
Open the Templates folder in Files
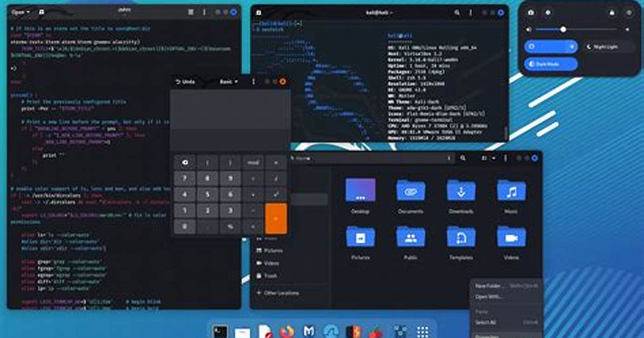(461, 237)
